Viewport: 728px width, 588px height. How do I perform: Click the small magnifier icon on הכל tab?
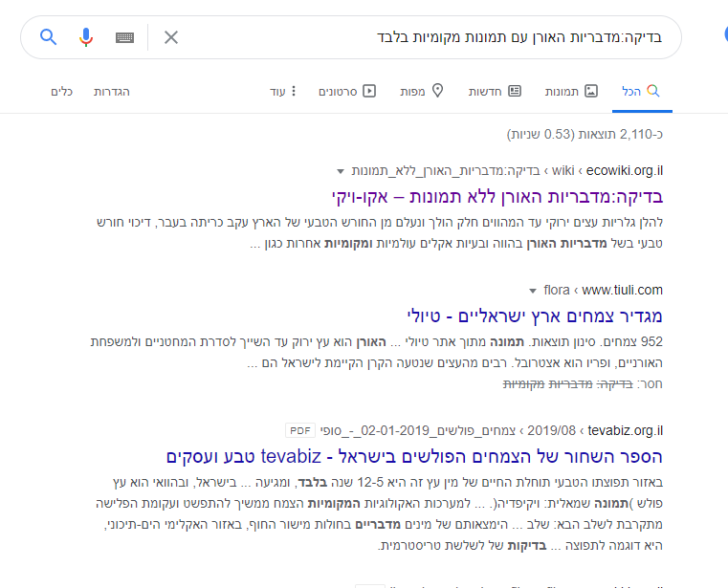652,91
